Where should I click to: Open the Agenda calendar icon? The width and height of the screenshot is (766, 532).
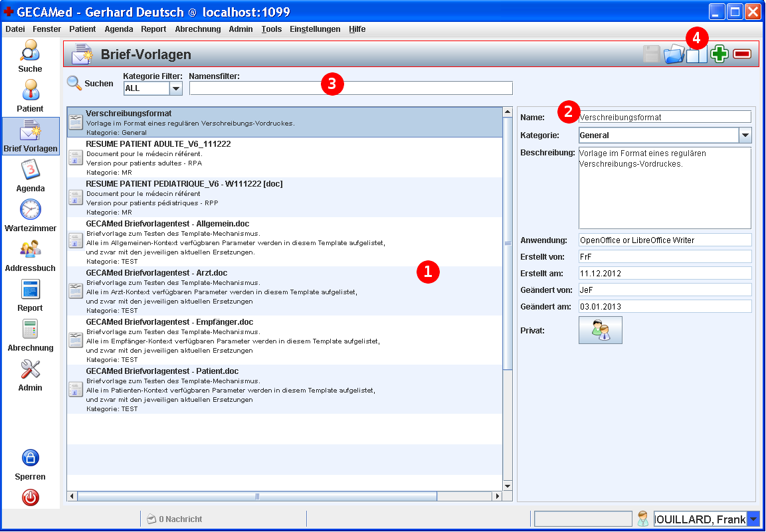(x=30, y=171)
